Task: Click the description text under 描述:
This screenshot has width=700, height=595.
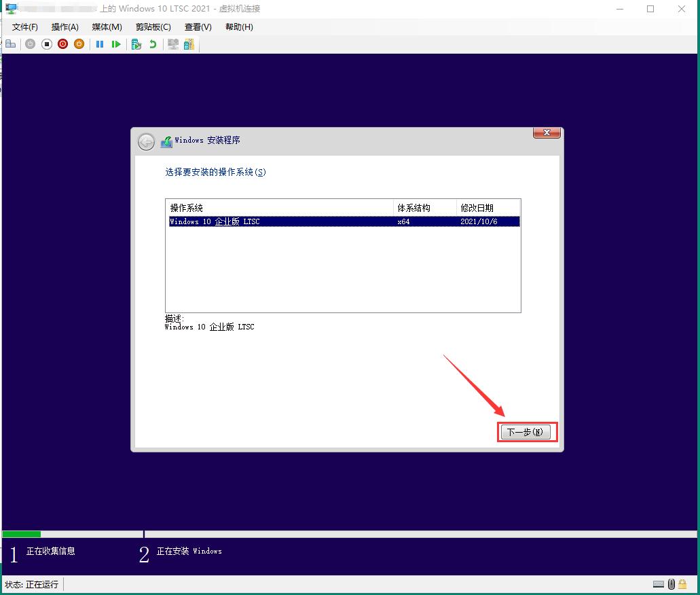Action: 209,327
